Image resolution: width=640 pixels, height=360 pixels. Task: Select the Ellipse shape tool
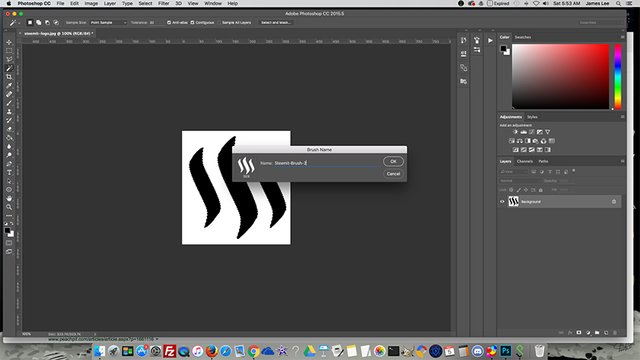[x=9, y=190]
